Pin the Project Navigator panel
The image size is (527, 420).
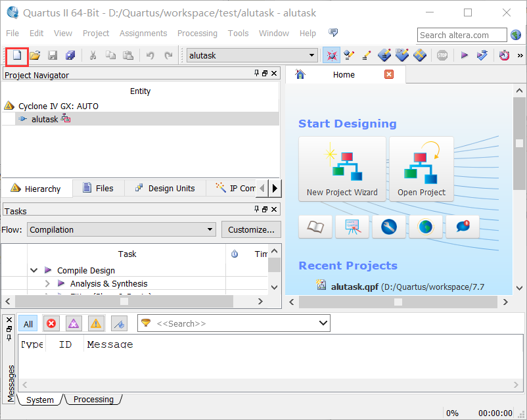point(257,73)
